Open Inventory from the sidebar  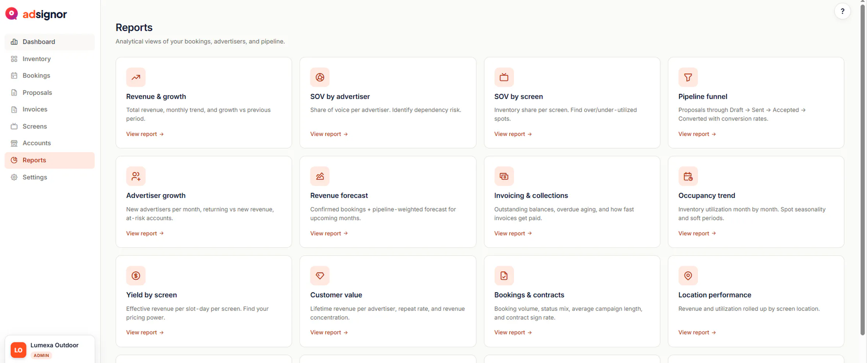[50, 59]
